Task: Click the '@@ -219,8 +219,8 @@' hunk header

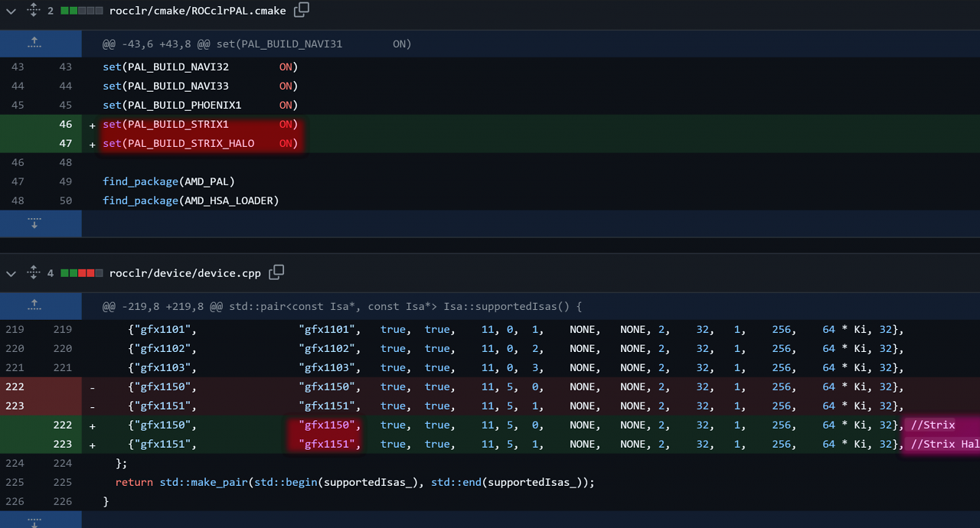Action: pos(342,306)
